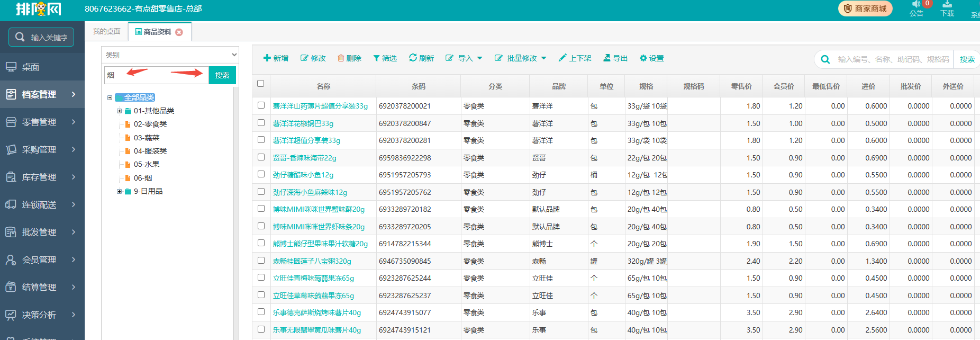Click the 结算管理 sidebar icon

pos(11,287)
